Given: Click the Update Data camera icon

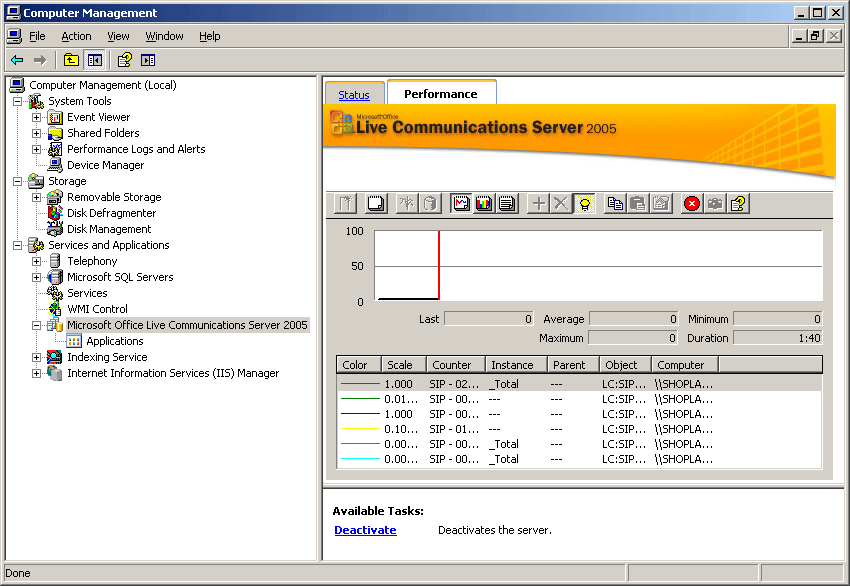Looking at the screenshot, I should [x=715, y=204].
